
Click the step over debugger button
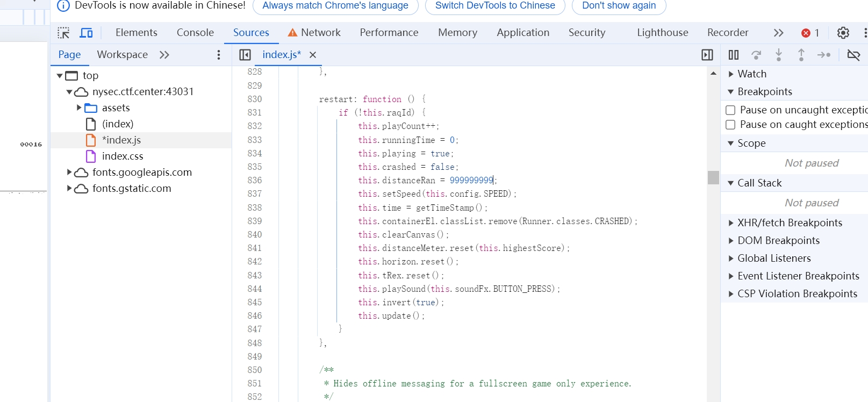point(756,55)
